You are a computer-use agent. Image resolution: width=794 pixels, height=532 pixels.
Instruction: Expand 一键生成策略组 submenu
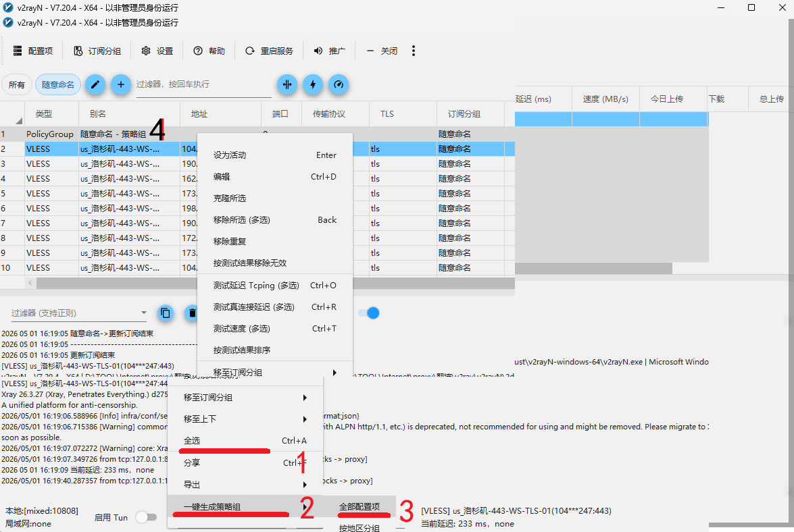tap(245, 507)
